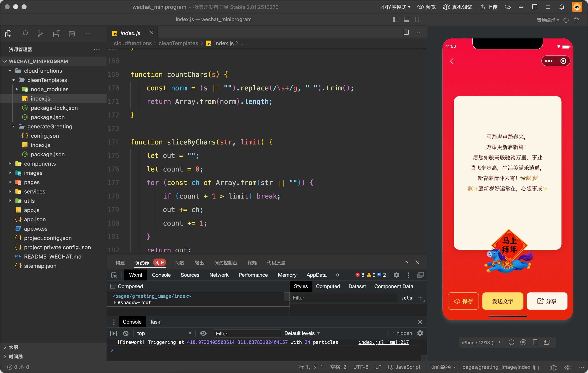Click the element inspector picker icon
This screenshot has width=588, height=373.
(x=114, y=275)
